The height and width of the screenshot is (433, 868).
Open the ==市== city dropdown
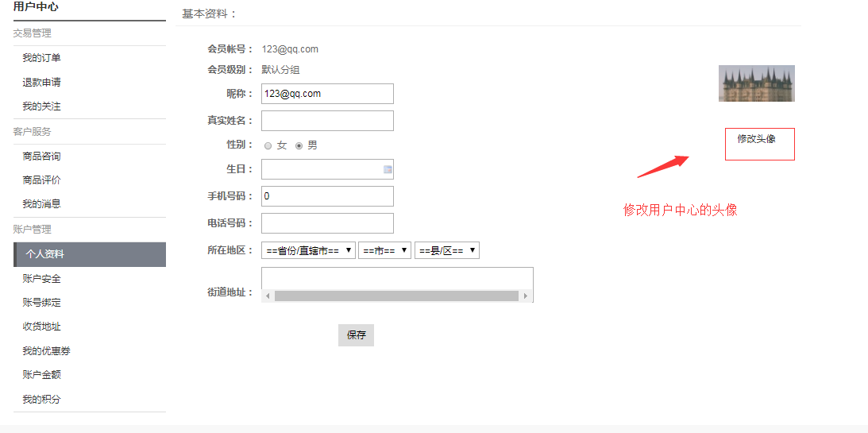pos(385,250)
